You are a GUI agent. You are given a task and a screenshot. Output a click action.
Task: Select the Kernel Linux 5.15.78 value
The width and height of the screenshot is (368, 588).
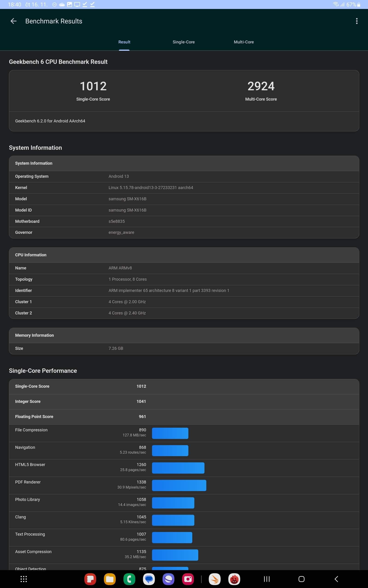151,188
